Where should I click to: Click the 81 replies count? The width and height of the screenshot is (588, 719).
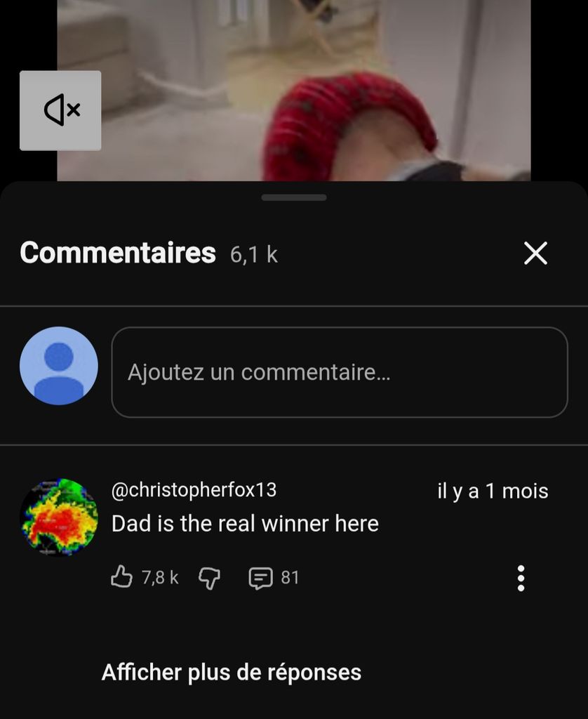click(290, 578)
